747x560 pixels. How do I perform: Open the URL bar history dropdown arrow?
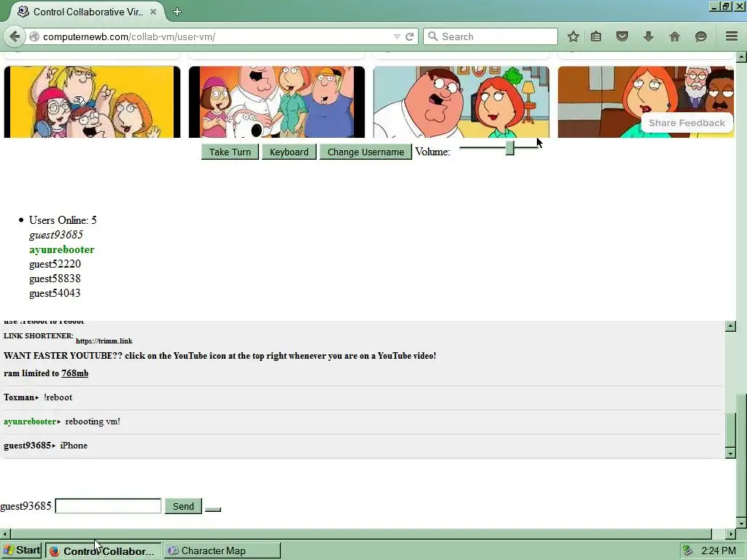(397, 36)
